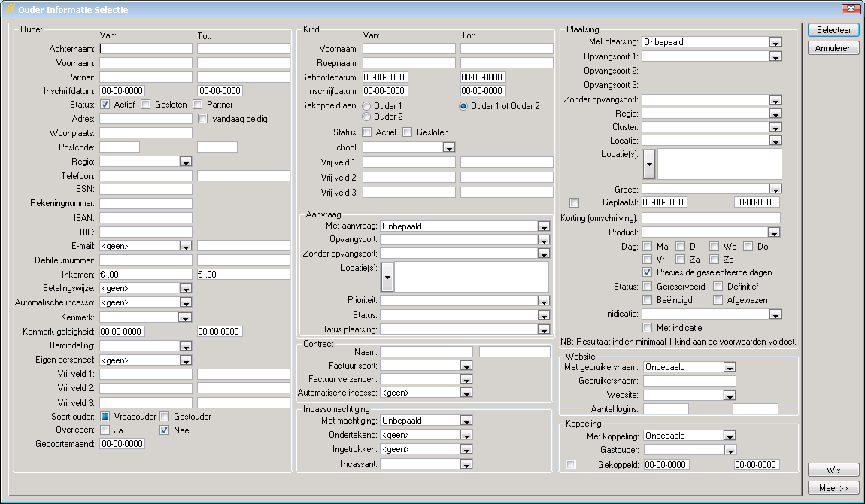Screen dimensions: 865x504
Task: Open the Locatie(s) picker in the Aanvraag section
Action: click(x=388, y=277)
